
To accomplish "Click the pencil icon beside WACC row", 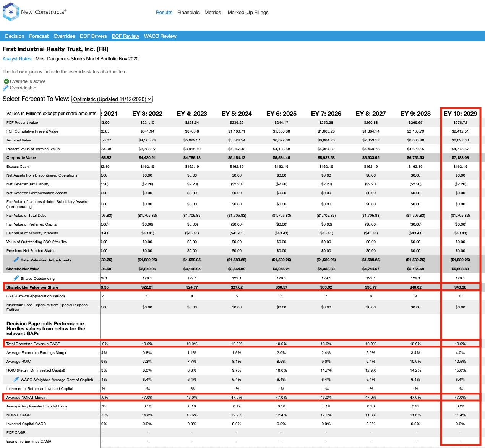I will [x=16, y=379].
